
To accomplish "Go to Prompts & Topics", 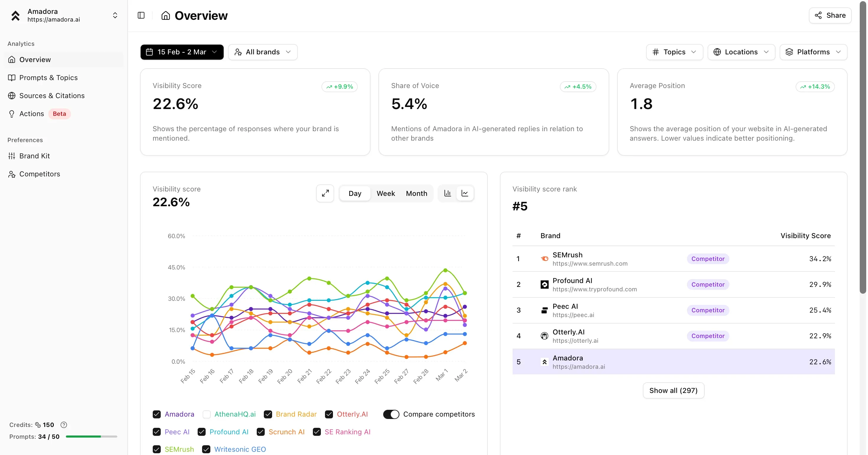I will 64,78.
